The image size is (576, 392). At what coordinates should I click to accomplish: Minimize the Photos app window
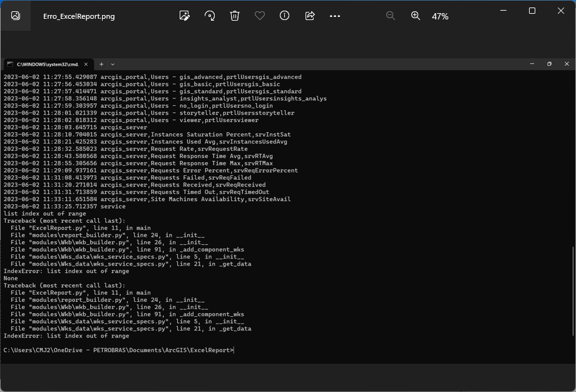coord(503,11)
